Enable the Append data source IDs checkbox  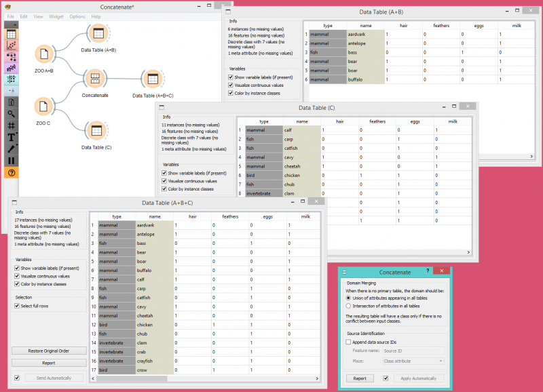[348, 342]
